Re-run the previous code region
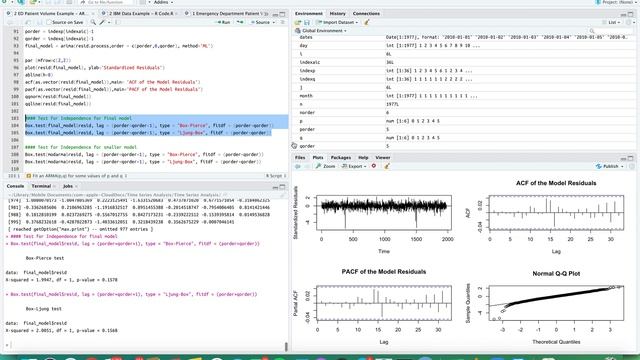This screenshot has height=360, width=640. coord(240,22)
